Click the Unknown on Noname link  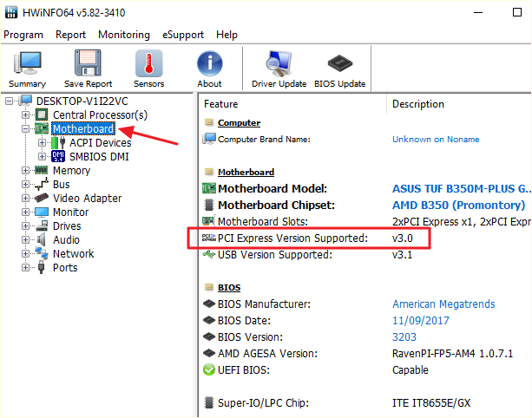436,140
